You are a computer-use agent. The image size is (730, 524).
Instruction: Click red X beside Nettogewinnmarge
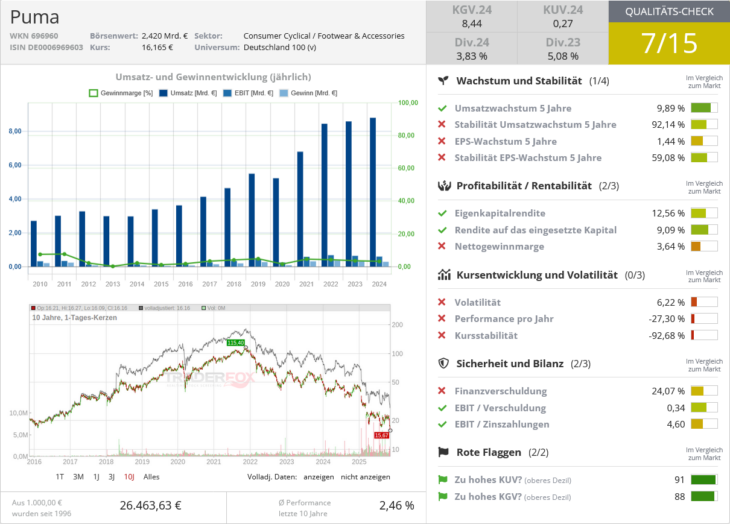pyautogui.click(x=442, y=246)
